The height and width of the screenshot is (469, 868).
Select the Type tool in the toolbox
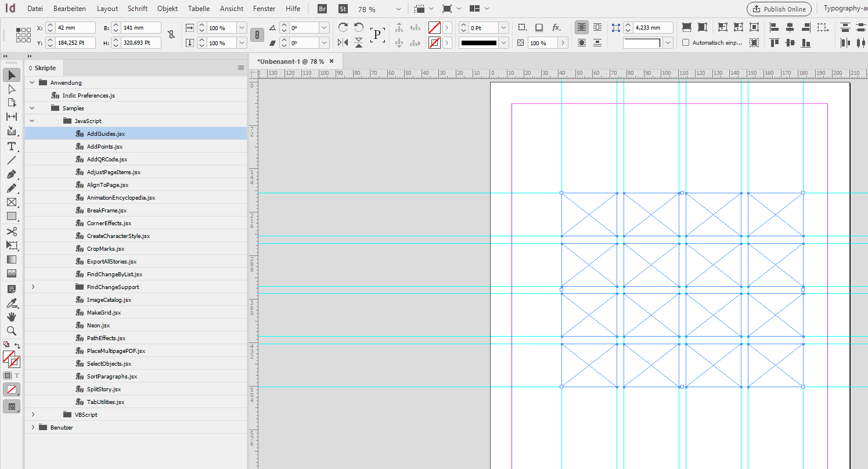(x=11, y=146)
